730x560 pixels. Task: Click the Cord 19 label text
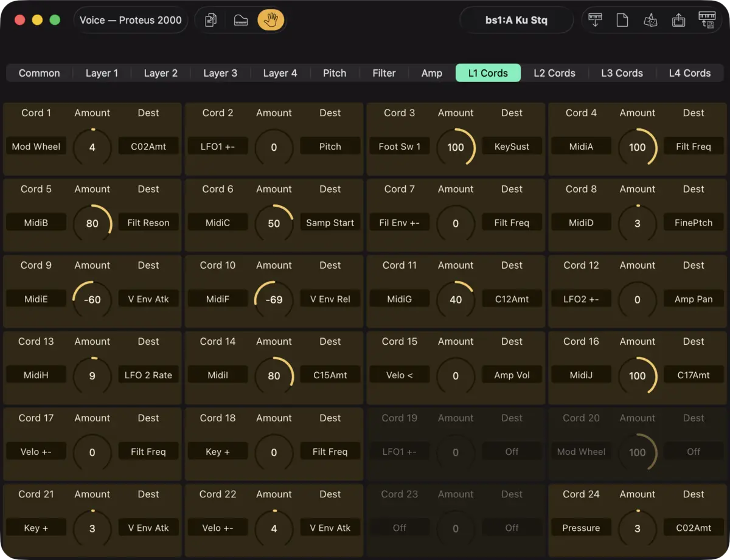(400, 418)
